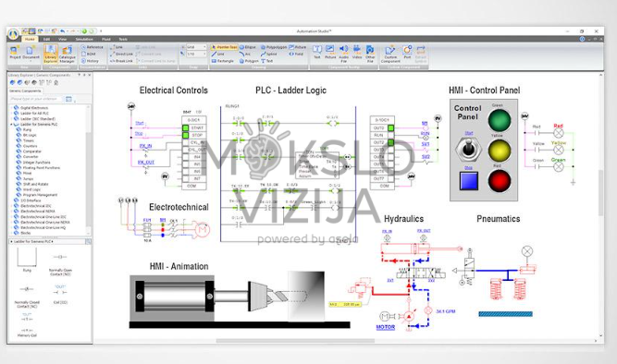Select the Spline drawing tool
The image size is (617, 364).
click(x=269, y=54)
